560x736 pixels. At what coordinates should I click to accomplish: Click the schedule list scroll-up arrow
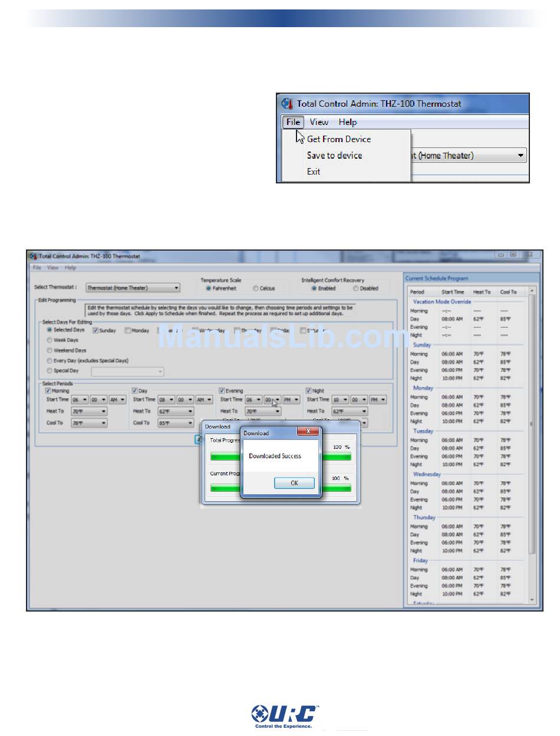[x=532, y=291]
